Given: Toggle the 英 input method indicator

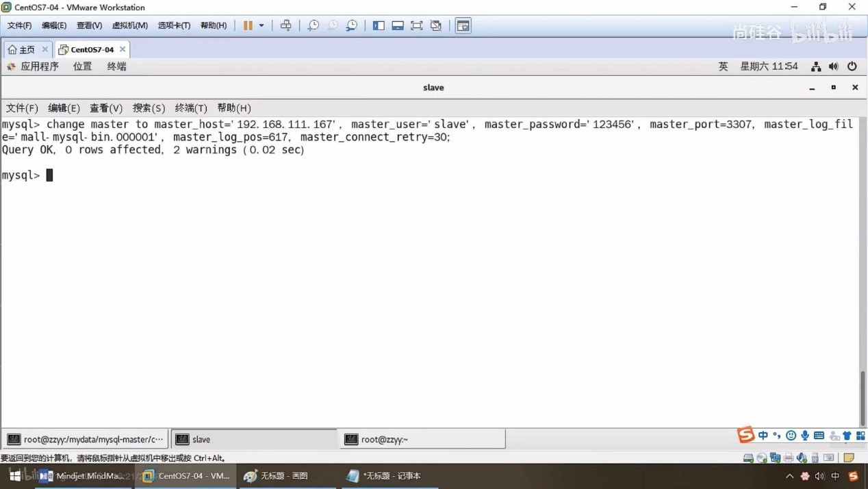Looking at the screenshot, I should point(723,66).
